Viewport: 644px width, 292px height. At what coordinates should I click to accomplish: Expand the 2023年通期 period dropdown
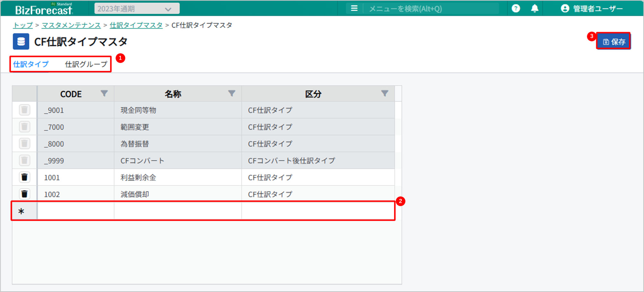[137, 9]
